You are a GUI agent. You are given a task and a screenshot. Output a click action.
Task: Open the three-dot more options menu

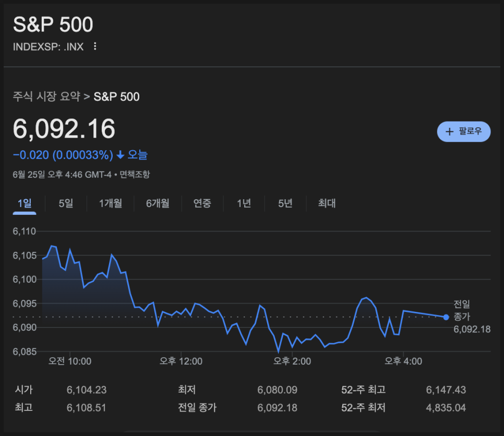coord(95,46)
